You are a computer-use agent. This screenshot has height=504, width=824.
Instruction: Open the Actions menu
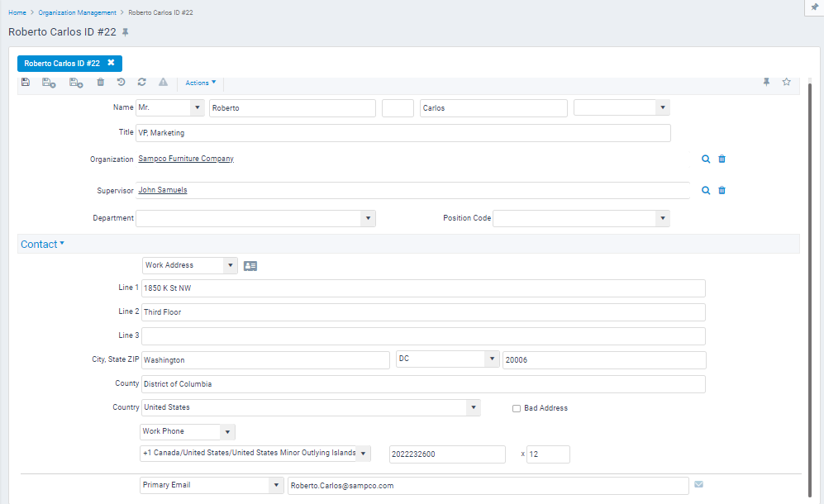[201, 83]
